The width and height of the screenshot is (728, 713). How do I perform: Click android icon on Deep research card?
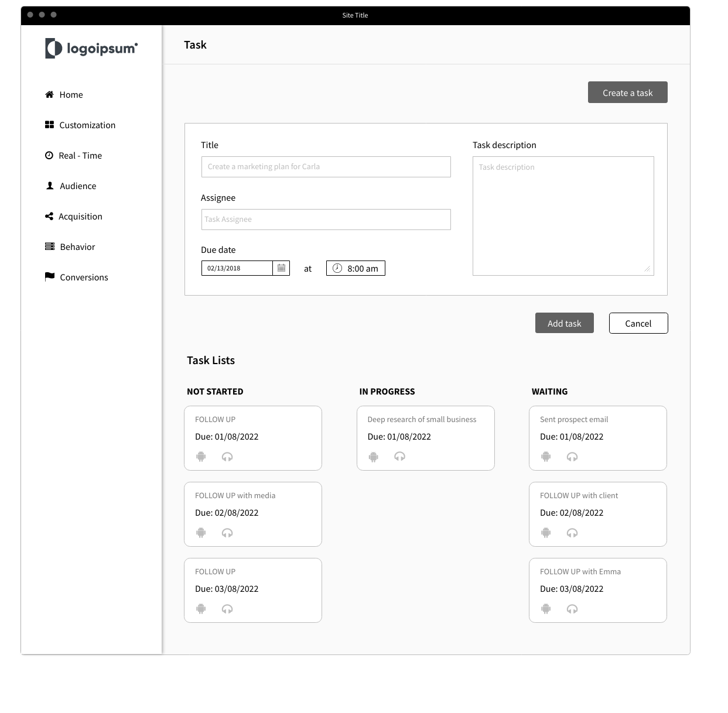click(373, 457)
